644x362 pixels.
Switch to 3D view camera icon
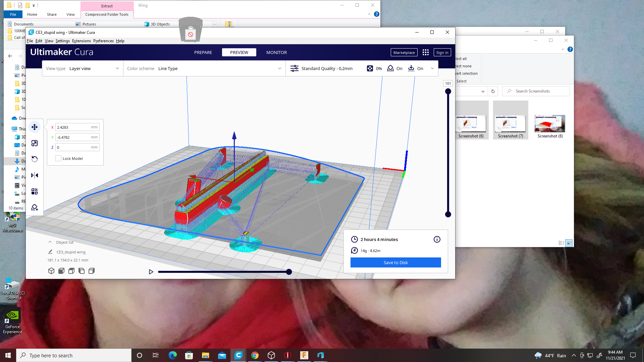pyautogui.click(x=51, y=271)
